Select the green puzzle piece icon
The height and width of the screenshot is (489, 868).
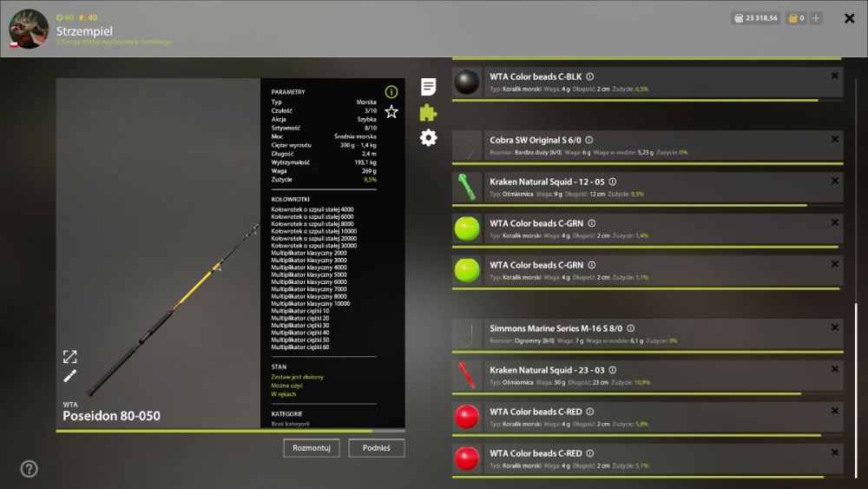pos(428,112)
